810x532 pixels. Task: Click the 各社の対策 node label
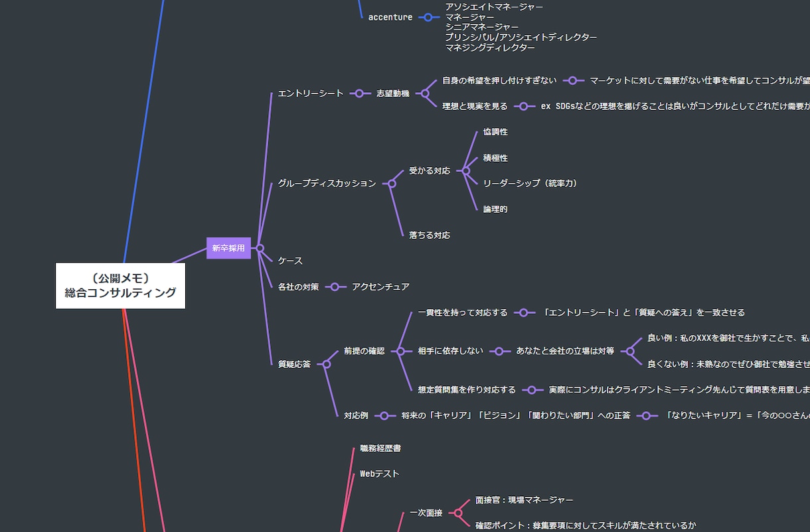(x=298, y=287)
